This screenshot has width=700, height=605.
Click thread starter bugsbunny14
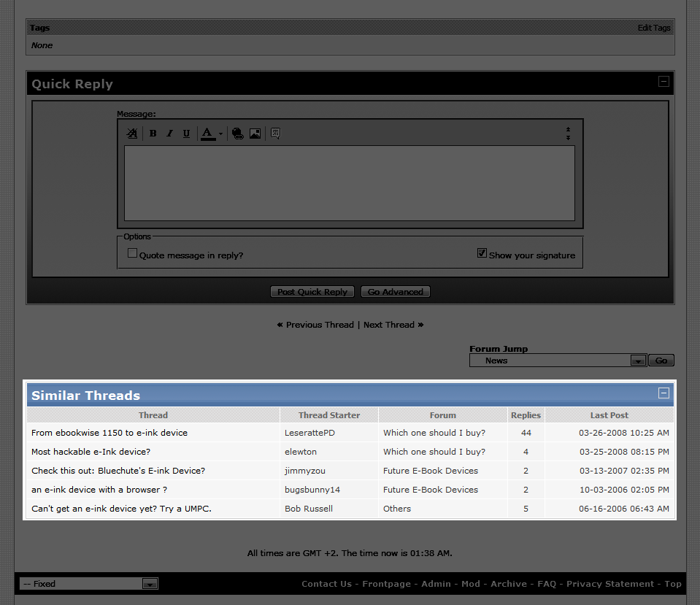312,490
